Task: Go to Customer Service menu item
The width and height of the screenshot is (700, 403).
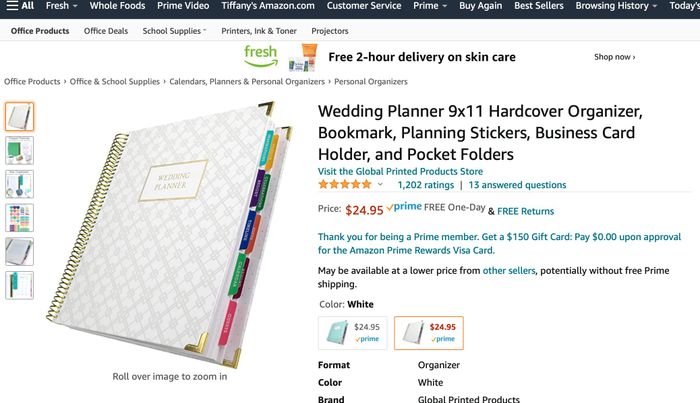Action: click(363, 6)
